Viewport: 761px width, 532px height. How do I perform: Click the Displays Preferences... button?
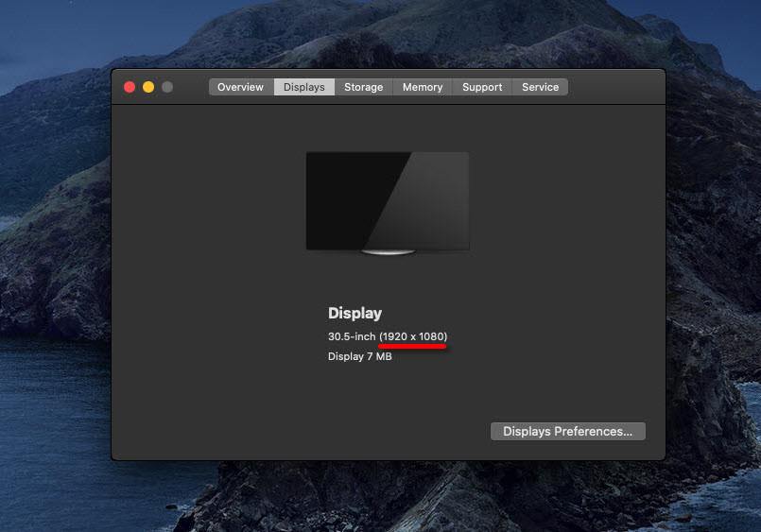(568, 431)
